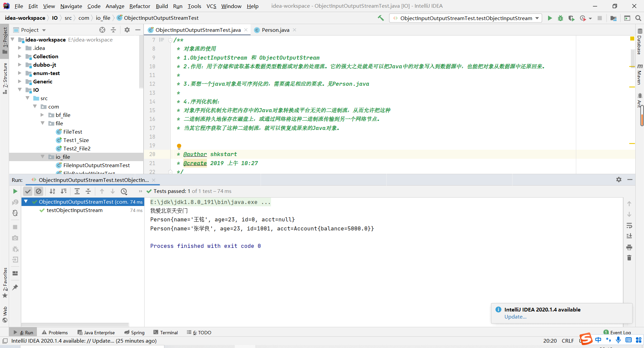Click caret position 20:20 in status bar

click(x=550, y=341)
